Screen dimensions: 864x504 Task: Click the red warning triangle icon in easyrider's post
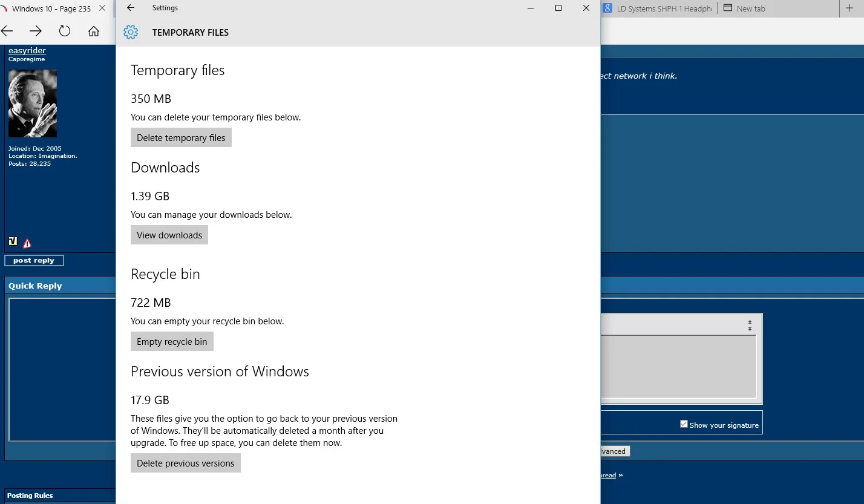pos(27,243)
